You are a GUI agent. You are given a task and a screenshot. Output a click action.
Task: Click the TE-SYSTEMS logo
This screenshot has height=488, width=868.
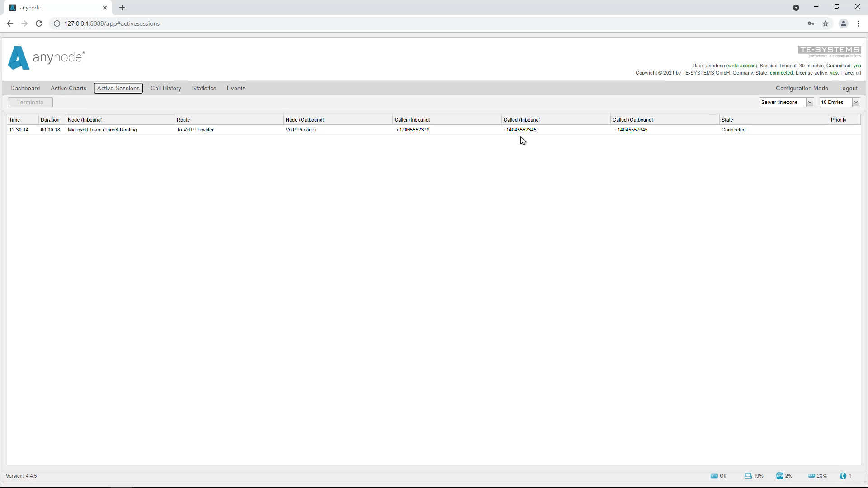[x=829, y=51]
